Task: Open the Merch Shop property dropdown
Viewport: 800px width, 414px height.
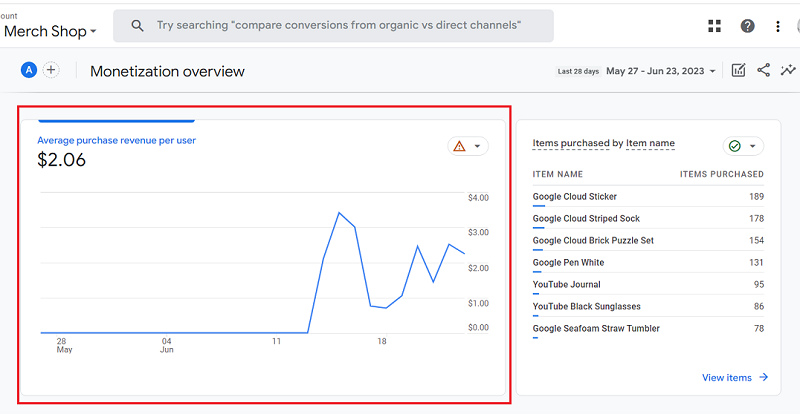Action: pos(50,32)
